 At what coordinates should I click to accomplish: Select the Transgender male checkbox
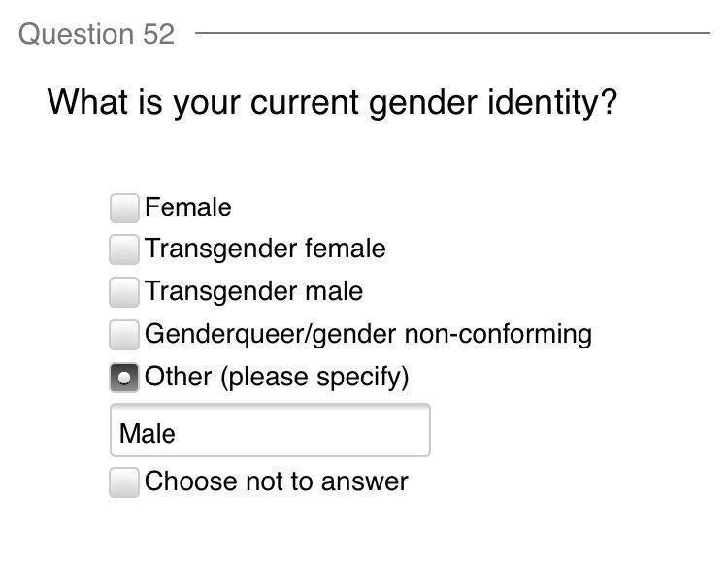pyautogui.click(x=124, y=291)
